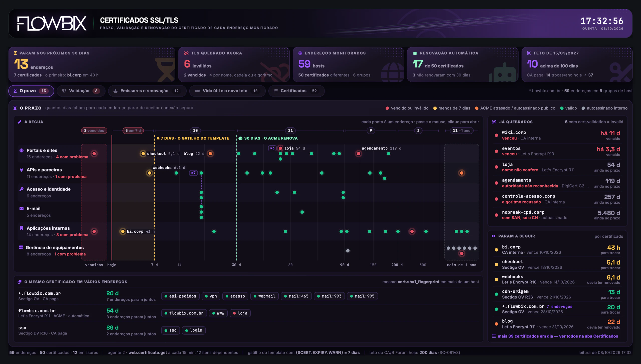Click server icon beside Gerência de equipamentos
Viewport: 641px width, 364px height.
[x=21, y=248]
